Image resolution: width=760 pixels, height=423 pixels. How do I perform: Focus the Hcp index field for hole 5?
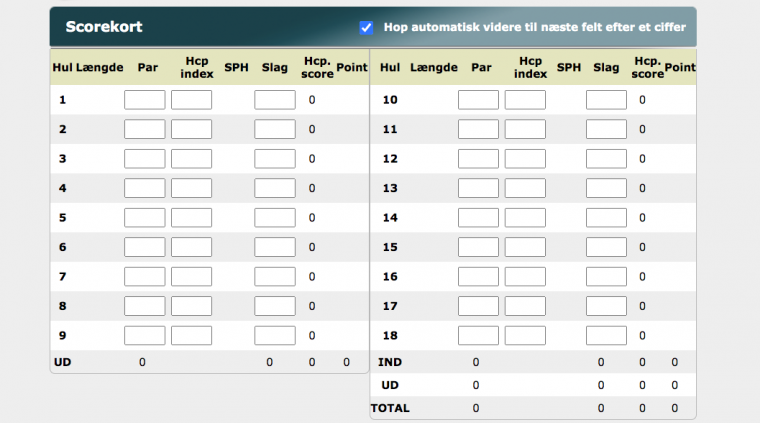click(191, 218)
